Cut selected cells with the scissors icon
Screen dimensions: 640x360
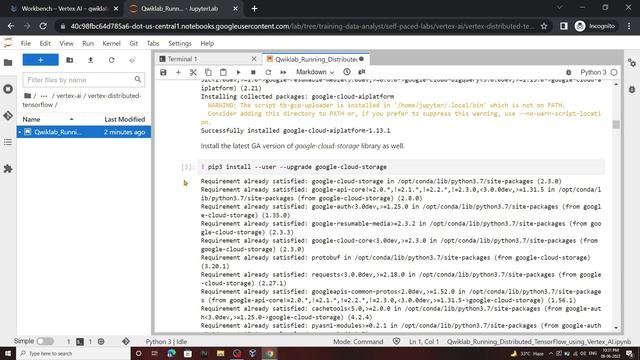193,72
